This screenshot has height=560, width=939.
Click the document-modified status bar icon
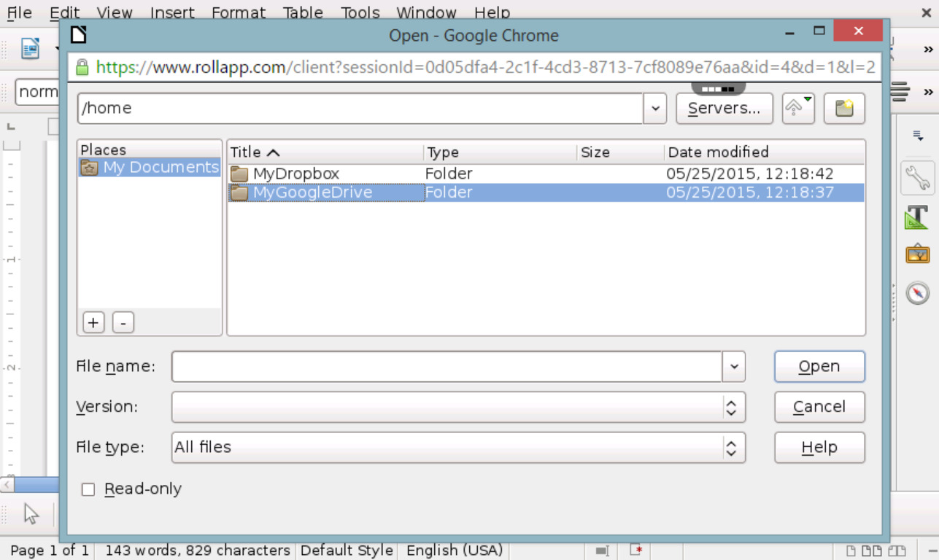[x=637, y=551]
